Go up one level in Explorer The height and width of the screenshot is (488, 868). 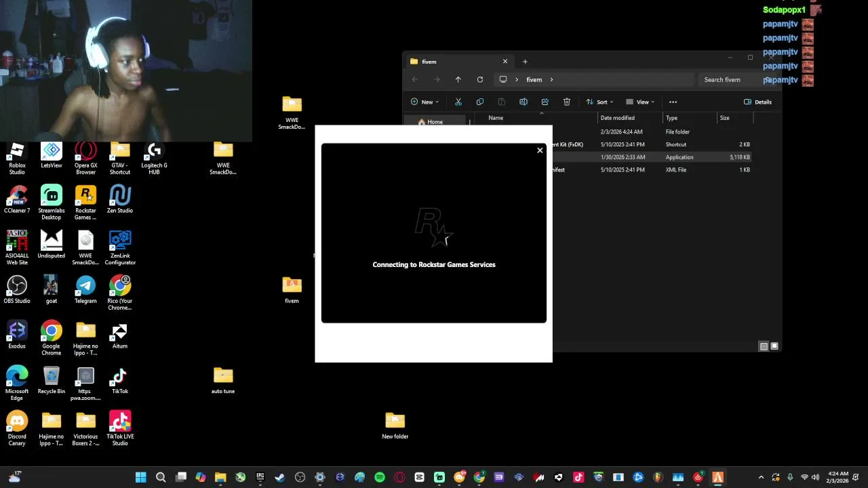coord(458,79)
